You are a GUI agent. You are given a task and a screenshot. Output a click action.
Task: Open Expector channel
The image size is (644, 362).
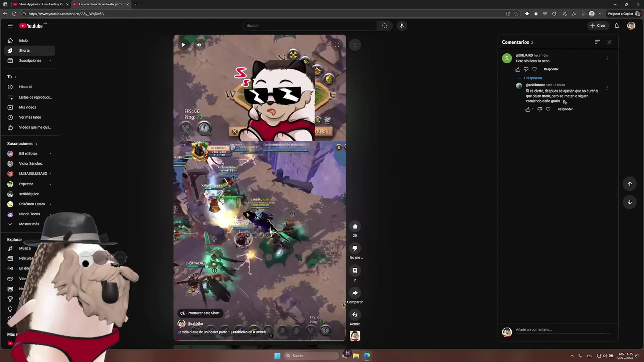tap(26, 184)
